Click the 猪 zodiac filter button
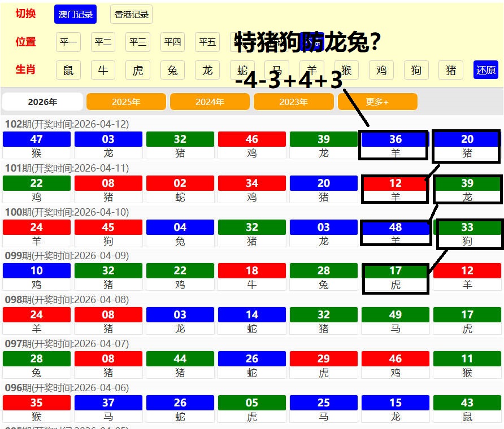Image resolution: width=504 pixels, height=429 pixels. click(451, 70)
